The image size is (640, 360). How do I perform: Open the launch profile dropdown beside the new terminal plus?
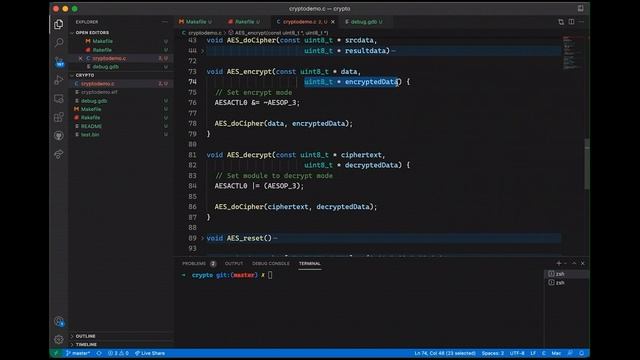[x=565, y=264]
